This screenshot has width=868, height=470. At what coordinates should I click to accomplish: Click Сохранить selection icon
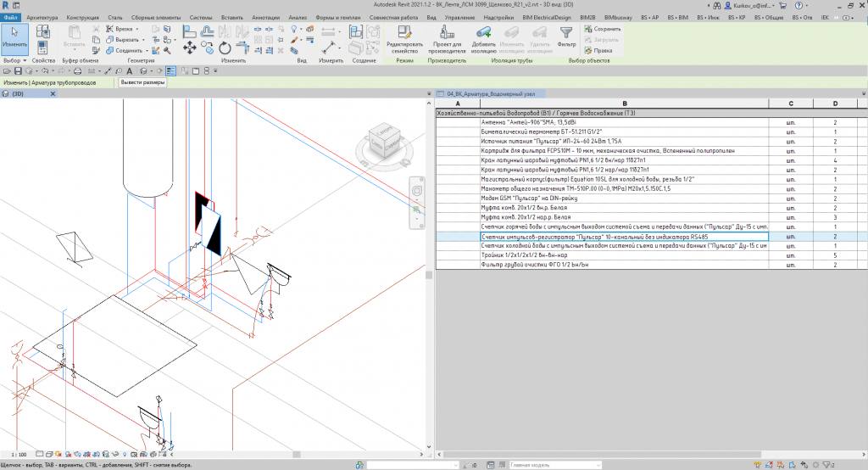tap(603, 29)
